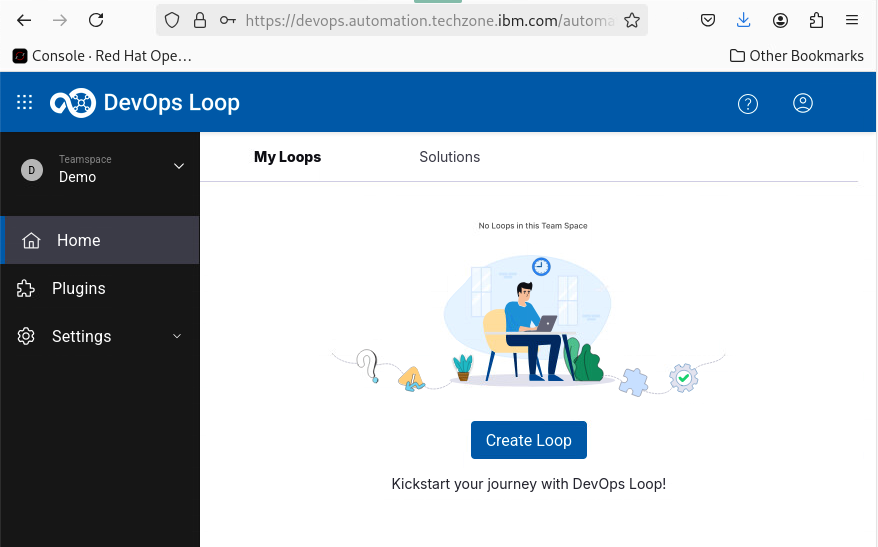The height and width of the screenshot is (547, 878).
Task: Click the Home house icon in sidebar
Action: [x=31, y=240]
